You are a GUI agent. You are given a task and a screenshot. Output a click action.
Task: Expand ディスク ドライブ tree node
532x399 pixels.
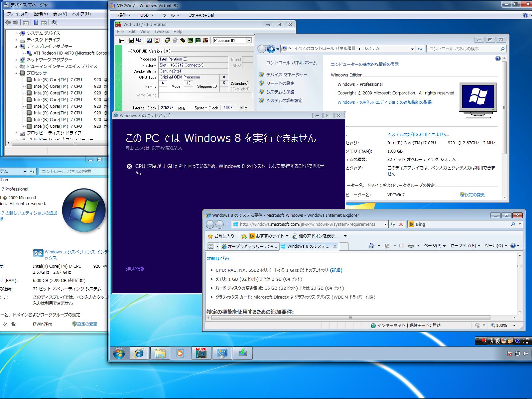tap(16, 40)
